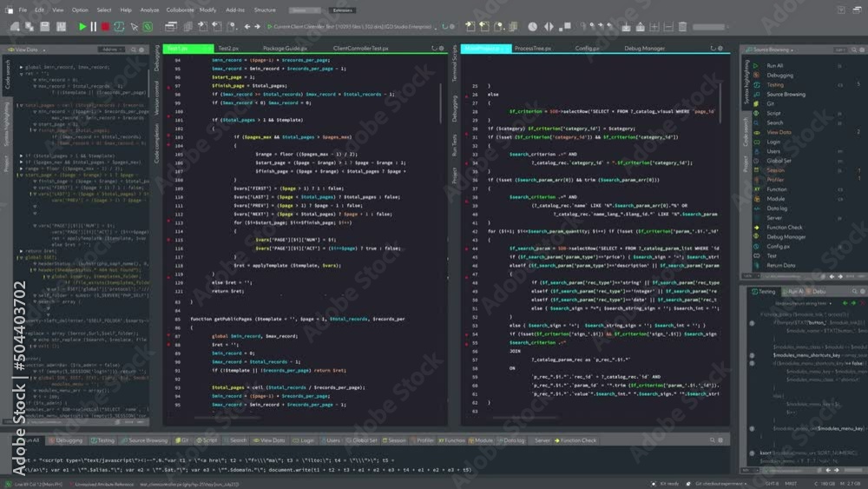Click the navigate back arrow in toolbar
The width and height of the screenshot is (868, 489).
[x=247, y=27]
